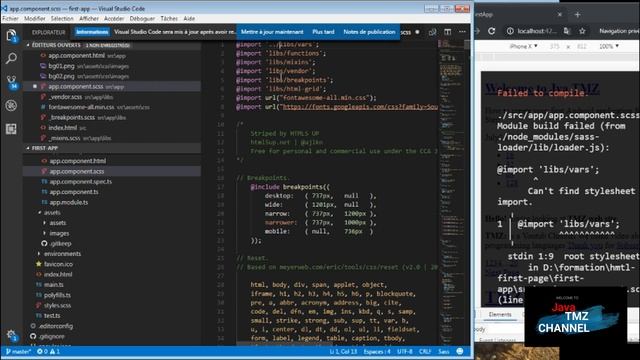
Task: Open the editor More Actions ellipsis
Action: click(462, 32)
